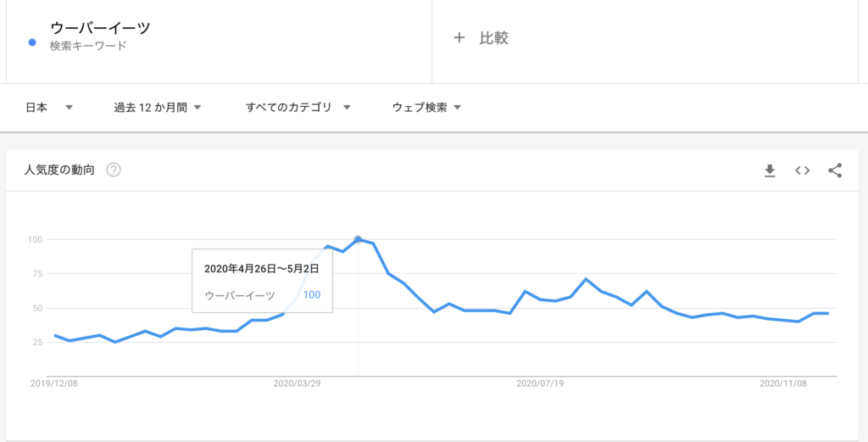Viewport: 868px width, 442px height.
Task: Click the 人気度の動向 section heading
Action: [60, 170]
